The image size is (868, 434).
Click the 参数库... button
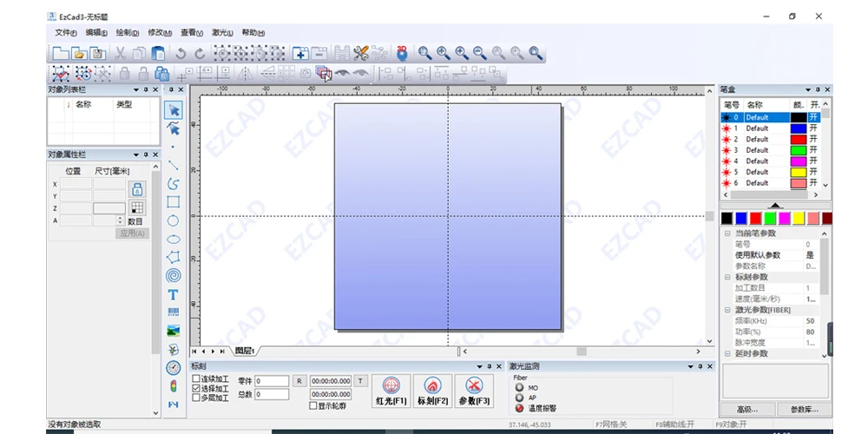pos(804,410)
